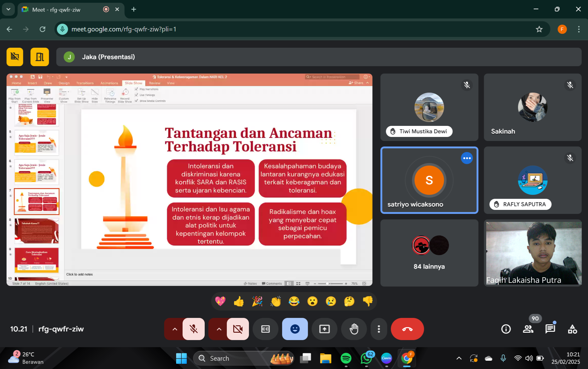Toggle closed captions on
The height and width of the screenshot is (369, 588).
tap(265, 329)
